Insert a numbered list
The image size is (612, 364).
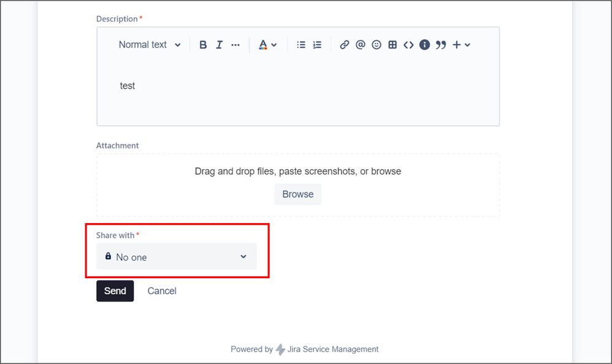pyautogui.click(x=317, y=45)
